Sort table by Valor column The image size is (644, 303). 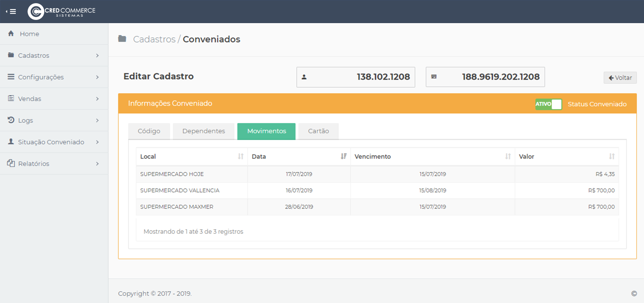[612, 156]
